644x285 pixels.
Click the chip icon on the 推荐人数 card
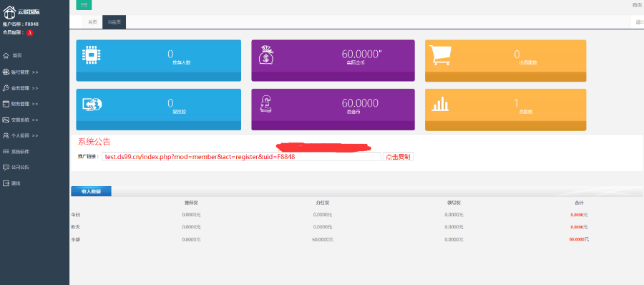click(92, 55)
